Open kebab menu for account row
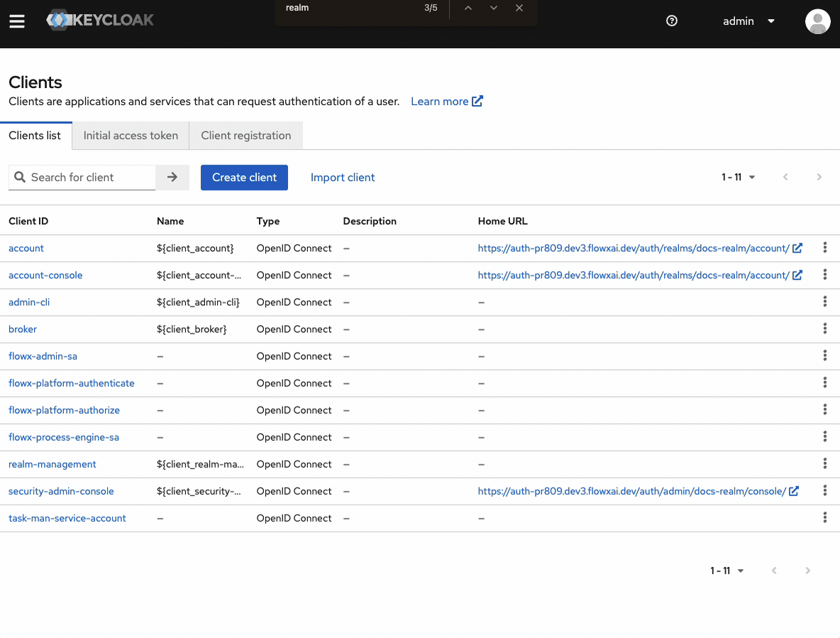This screenshot has width=840, height=638. coord(825,248)
